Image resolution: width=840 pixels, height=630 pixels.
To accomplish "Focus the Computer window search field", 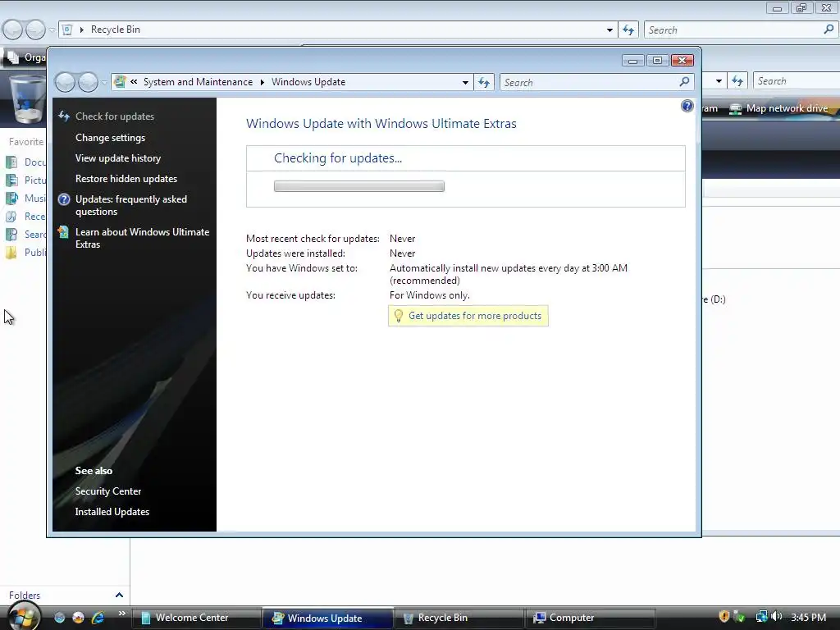I will click(x=797, y=81).
